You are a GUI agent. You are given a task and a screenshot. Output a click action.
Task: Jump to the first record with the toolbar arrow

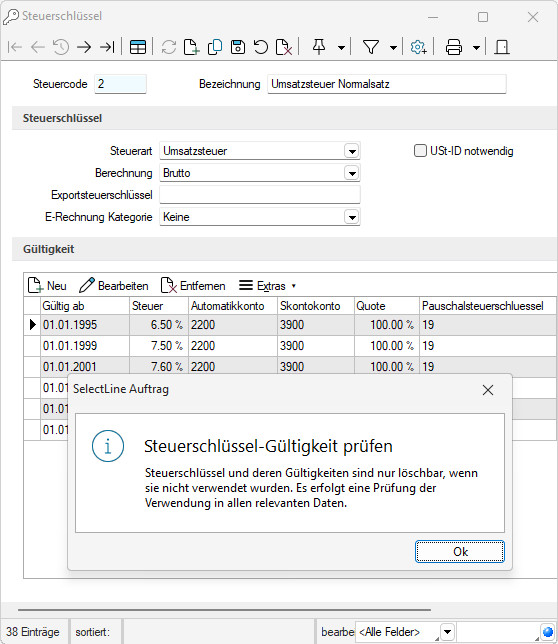coord(15,47)
